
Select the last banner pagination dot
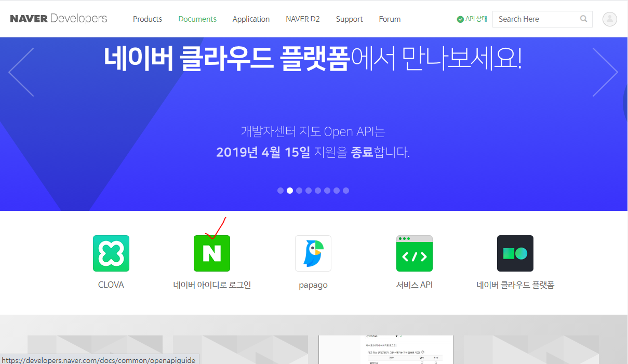[346, 191]
